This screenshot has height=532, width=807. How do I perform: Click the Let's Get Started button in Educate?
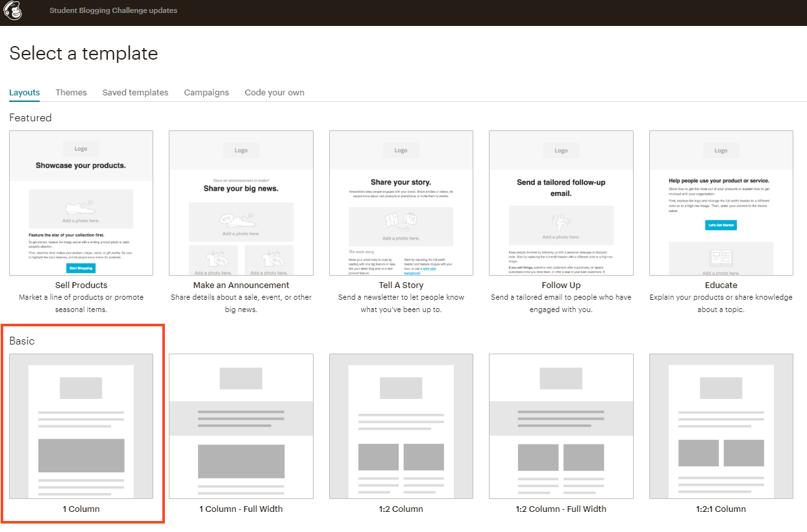(x=721, y=224)
